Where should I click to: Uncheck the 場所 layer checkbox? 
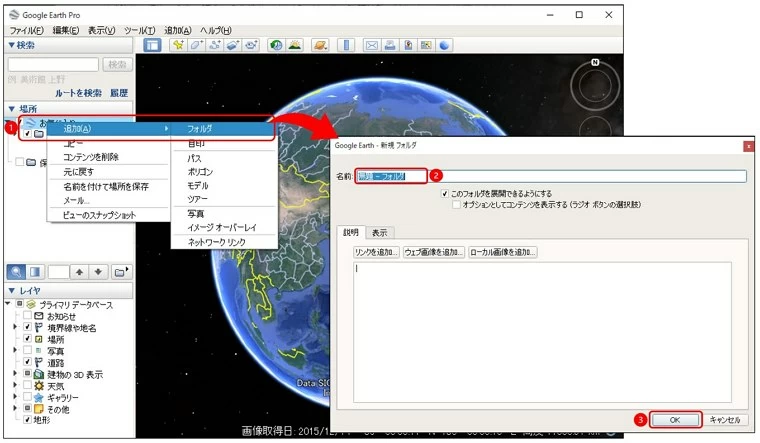point(28,339)
